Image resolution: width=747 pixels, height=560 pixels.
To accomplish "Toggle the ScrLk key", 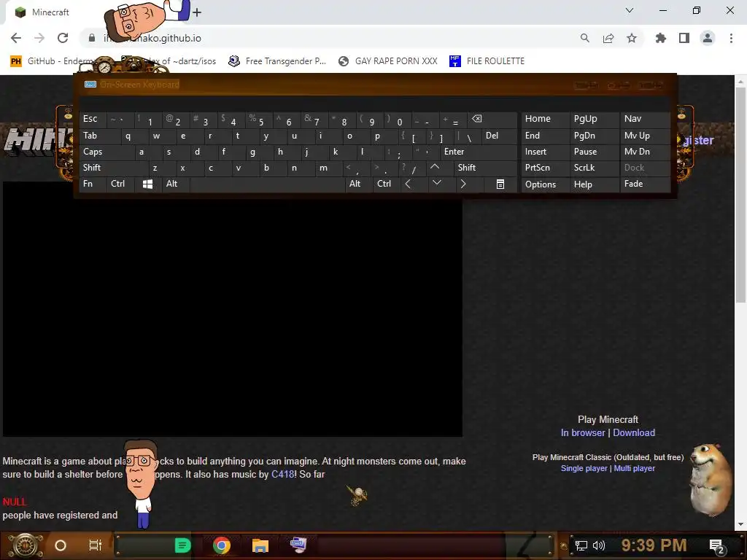I will tap(594, 168).
